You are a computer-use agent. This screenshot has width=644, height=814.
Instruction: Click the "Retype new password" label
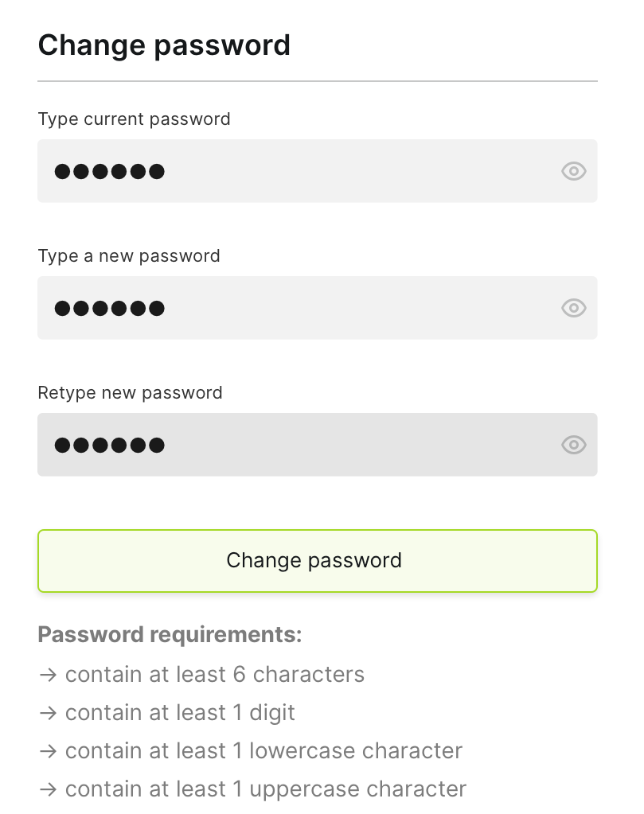pyautogui.click(x=130, y=393)
